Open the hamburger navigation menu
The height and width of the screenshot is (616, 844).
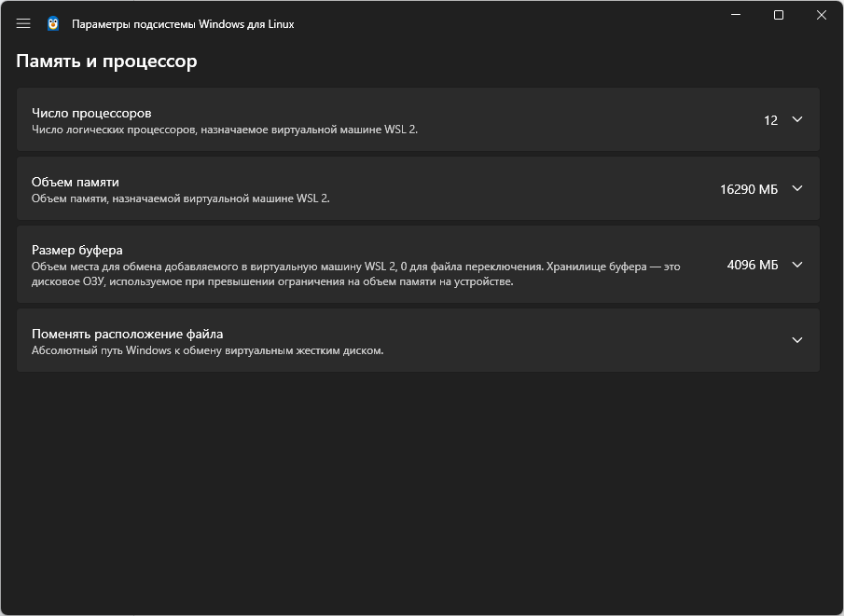click(x=23, y=23)
